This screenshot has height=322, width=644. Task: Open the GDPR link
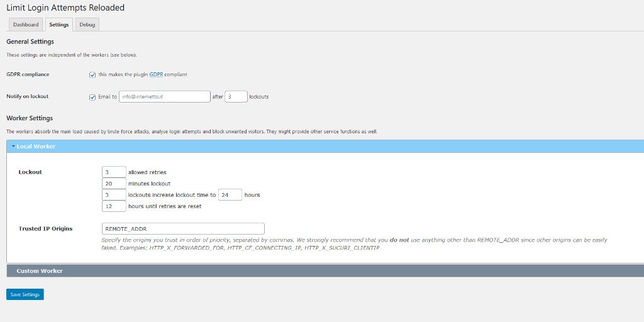(x=156, y=74)
